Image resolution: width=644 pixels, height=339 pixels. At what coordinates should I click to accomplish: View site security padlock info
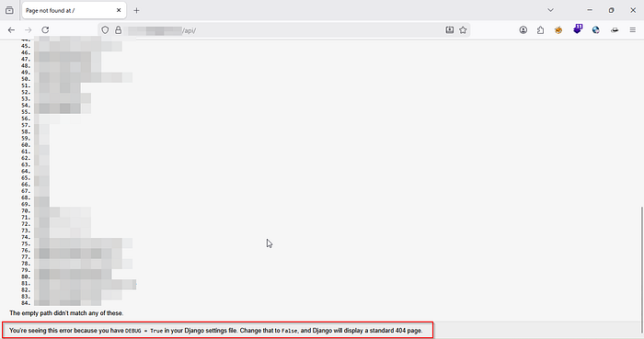coord(119,30)
